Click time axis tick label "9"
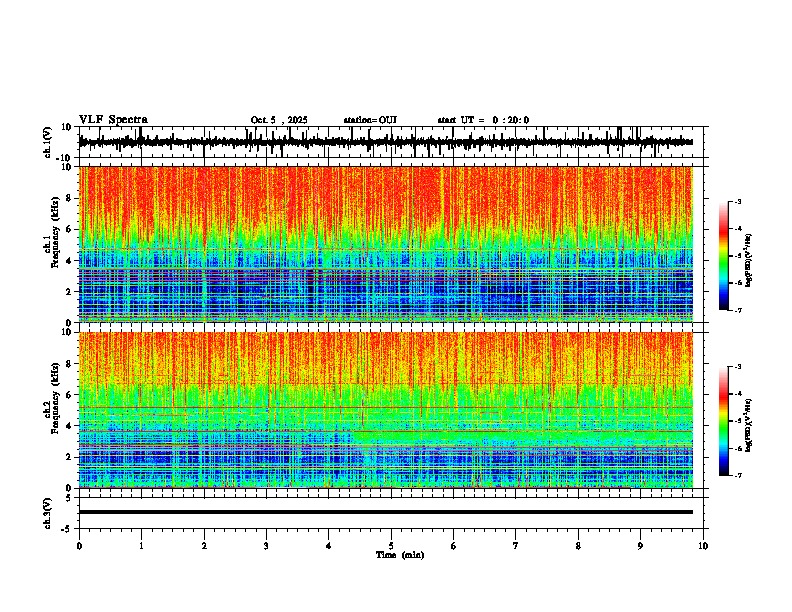The width and height of the screenshot is (792, 612). pos(640,546)
